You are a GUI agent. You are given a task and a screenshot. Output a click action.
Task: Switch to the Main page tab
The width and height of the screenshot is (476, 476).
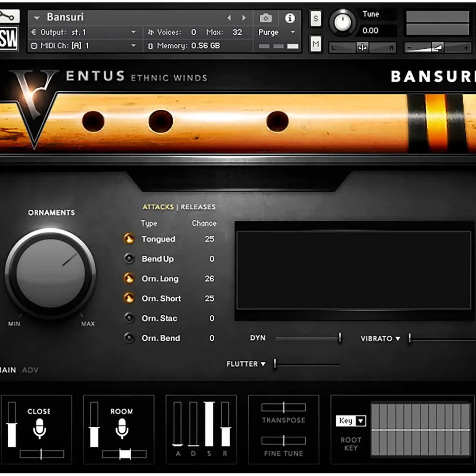[8, 370]
